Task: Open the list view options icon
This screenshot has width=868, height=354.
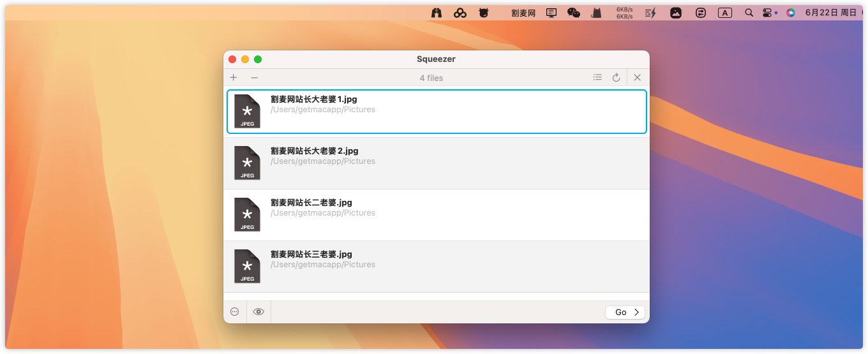Action: tap(597, 77)
